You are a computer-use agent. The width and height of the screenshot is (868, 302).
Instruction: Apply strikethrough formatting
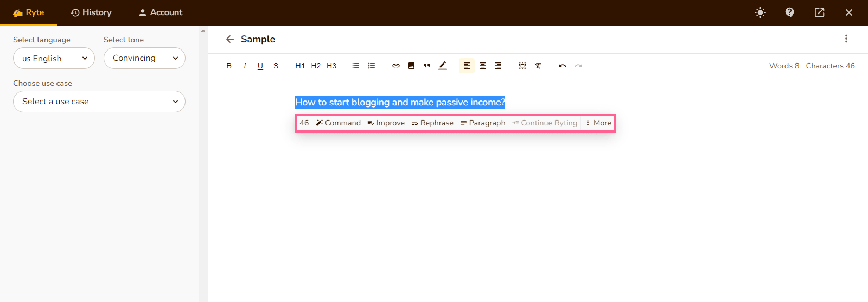click(x=276, y=66)
